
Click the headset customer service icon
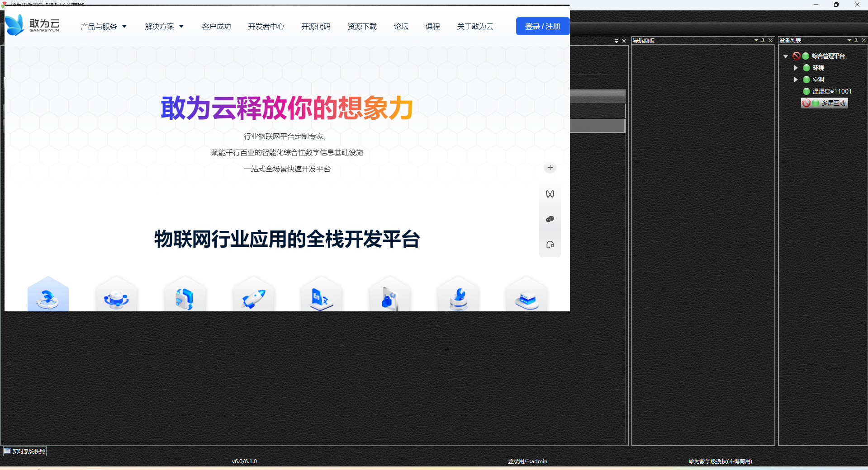coord(550,244)
